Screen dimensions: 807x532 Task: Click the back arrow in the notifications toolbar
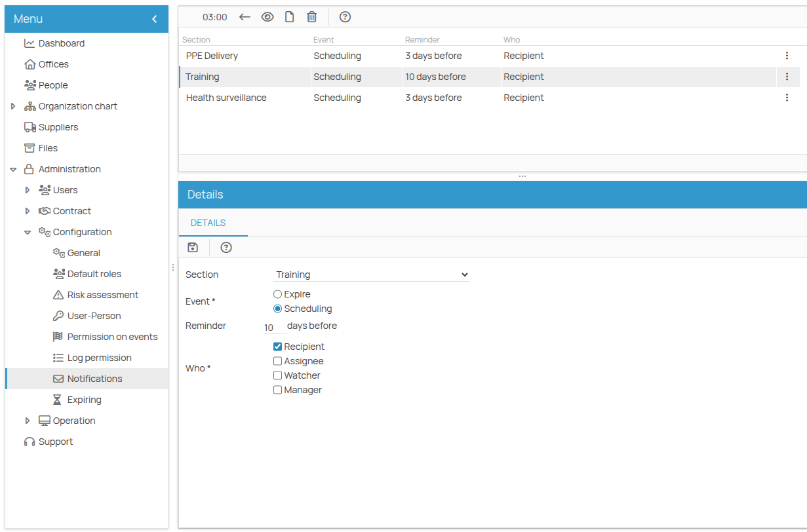click(x=245, y=16)
